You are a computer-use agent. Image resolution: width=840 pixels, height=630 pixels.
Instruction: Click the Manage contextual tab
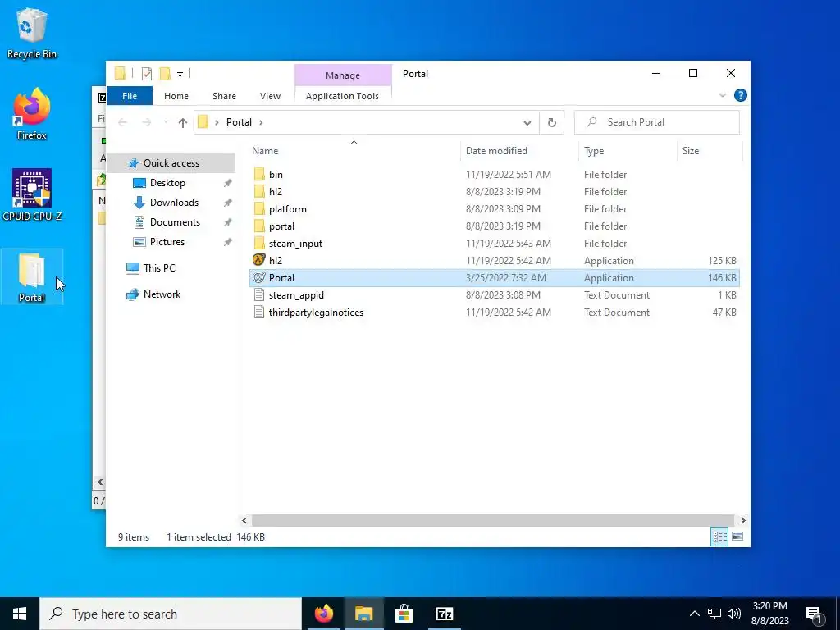(x=343, y=75)
